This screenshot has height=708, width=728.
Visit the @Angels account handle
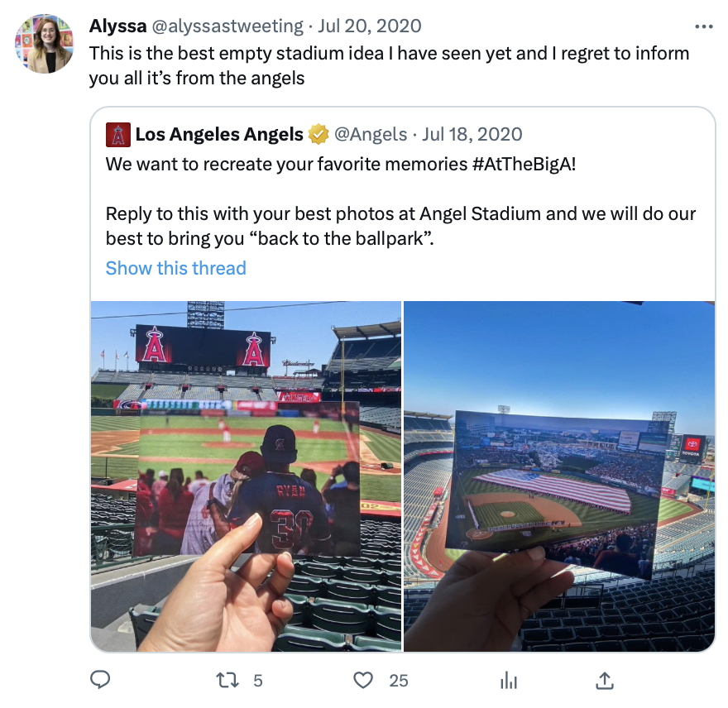[x=371, y=134]
